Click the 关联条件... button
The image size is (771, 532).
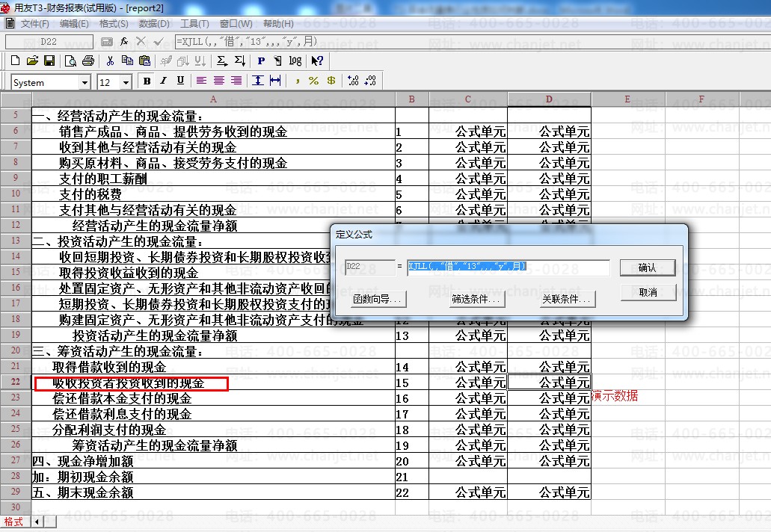(x=566, y=299)
